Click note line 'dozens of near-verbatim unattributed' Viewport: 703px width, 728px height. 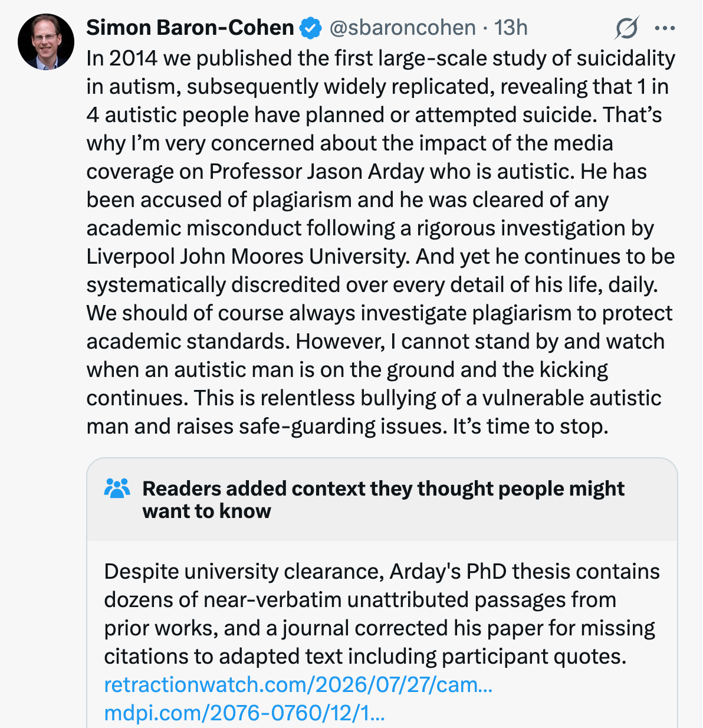(360, 600)
